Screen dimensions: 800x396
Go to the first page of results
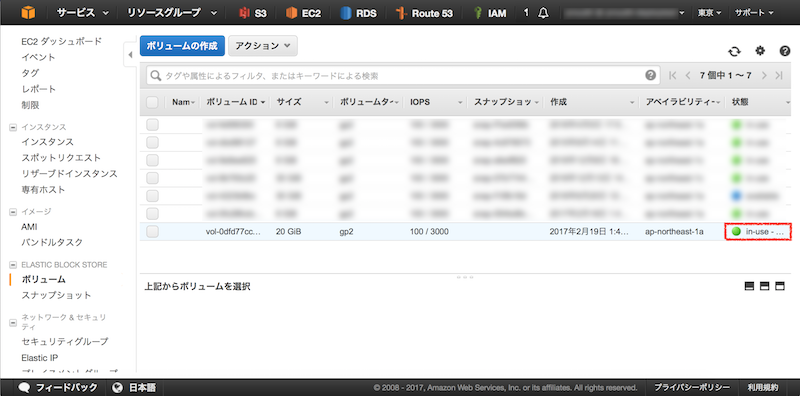pyautogui.click(x=672, y=76)
